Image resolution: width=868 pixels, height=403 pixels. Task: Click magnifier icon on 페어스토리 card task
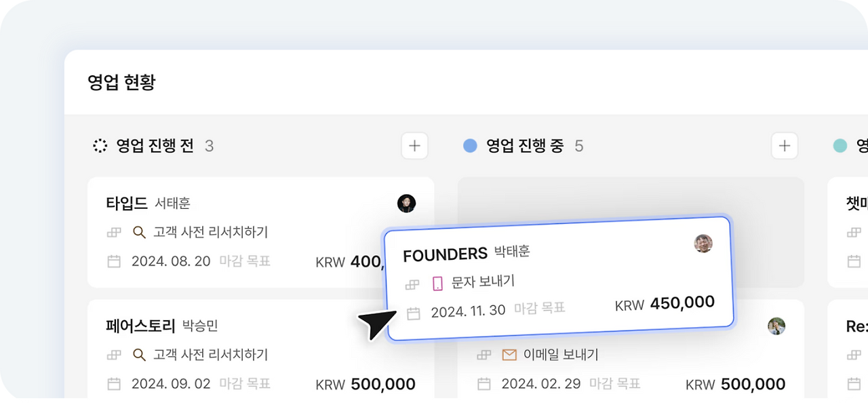point(139,354)
